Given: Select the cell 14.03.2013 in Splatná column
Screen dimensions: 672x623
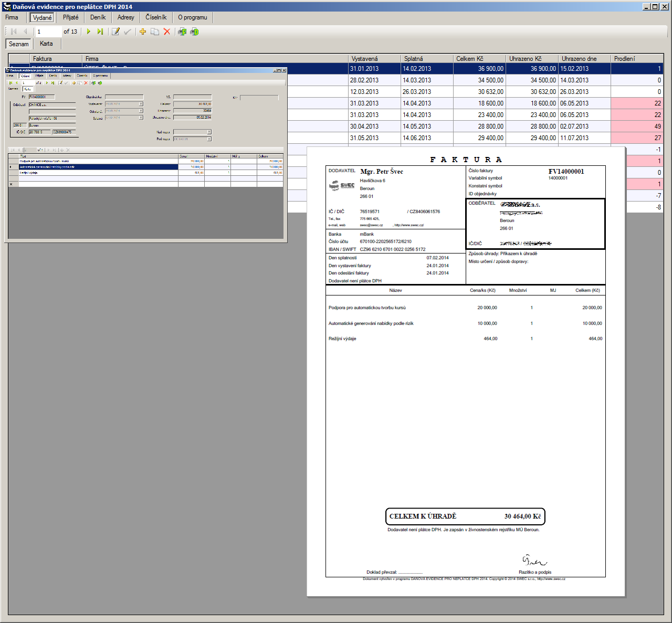Looking at the screenshot, I should (x=427, y=80).
